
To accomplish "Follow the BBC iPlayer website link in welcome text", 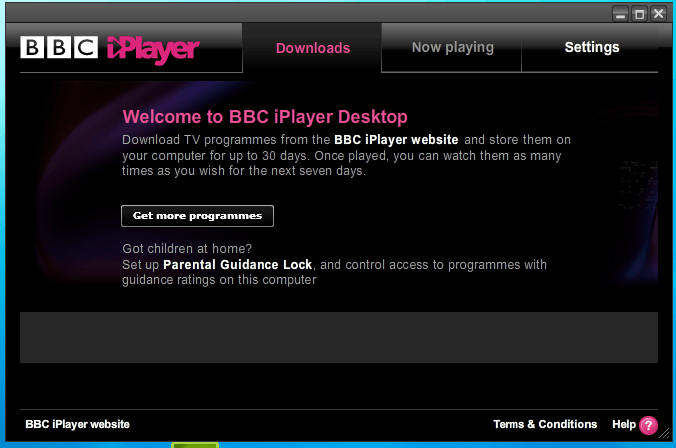I will coord(396,140).
